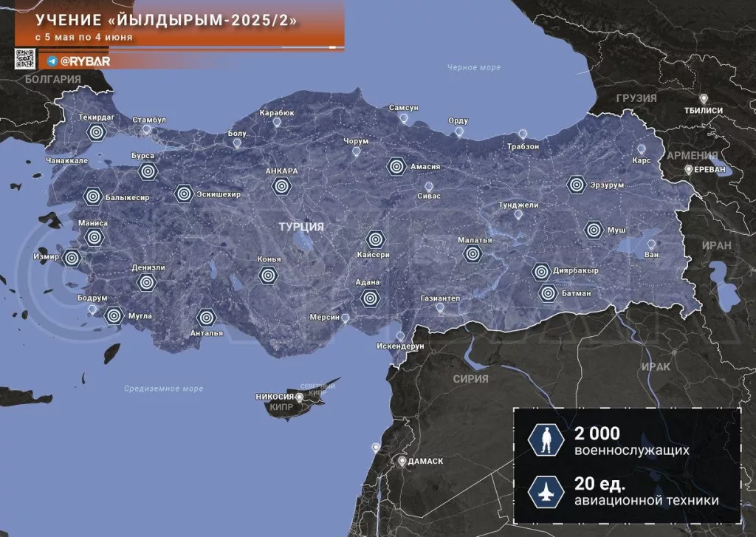The width and height of the screenshot is (756, 537).
Task: Select the Yerevan capital pin marker
Action: (x=688, y=169)
